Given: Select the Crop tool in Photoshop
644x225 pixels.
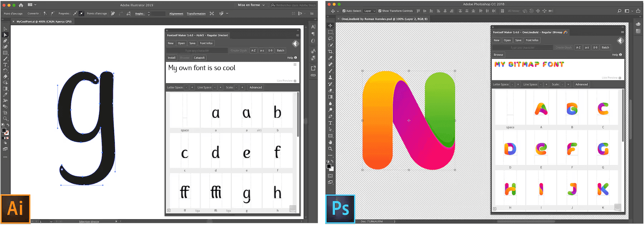Looking at the screenshot, I should tap(331, 51).
